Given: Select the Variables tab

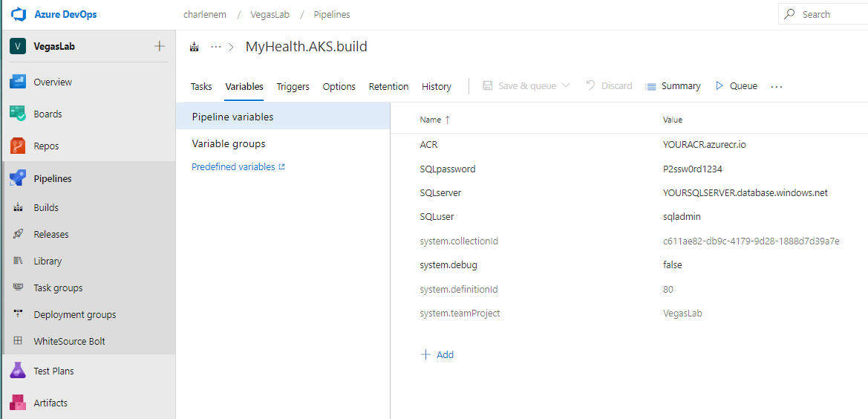Looking at the screenshot, I should click(x=244, y=86).
